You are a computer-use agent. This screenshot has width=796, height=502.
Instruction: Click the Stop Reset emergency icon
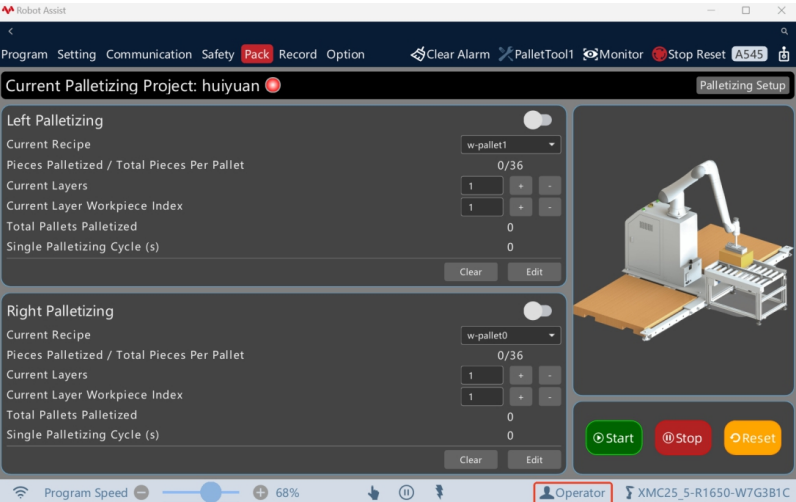coord(659,54)
